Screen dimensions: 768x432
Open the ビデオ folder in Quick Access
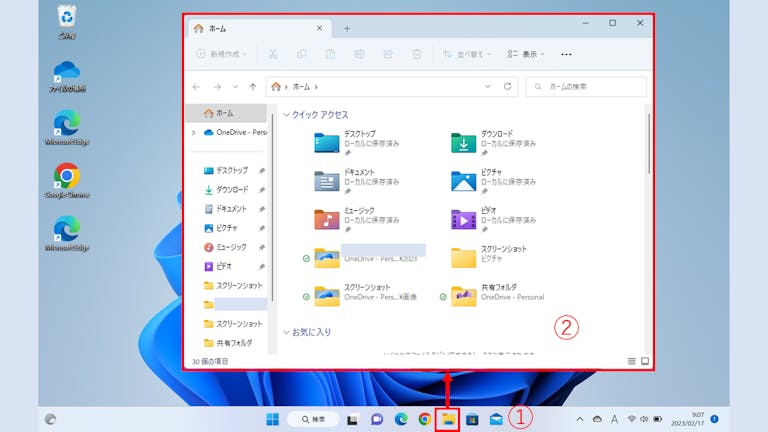coord(494,219)
